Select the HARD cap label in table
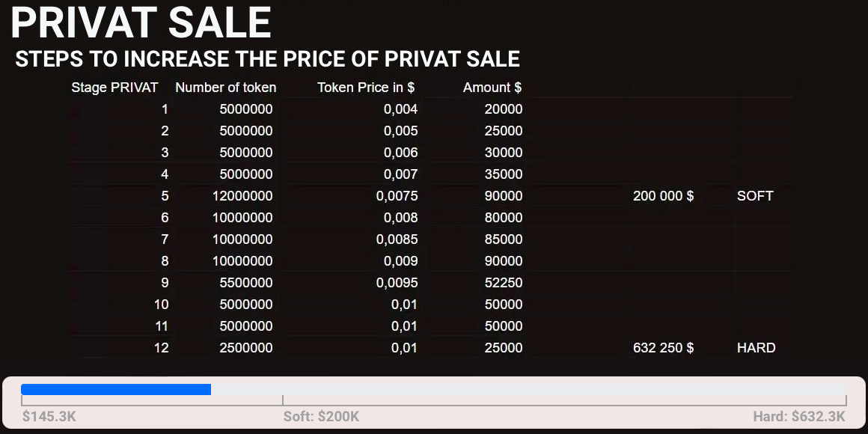The width and height of the screenshot is (868, 434). tap(756, 348)
